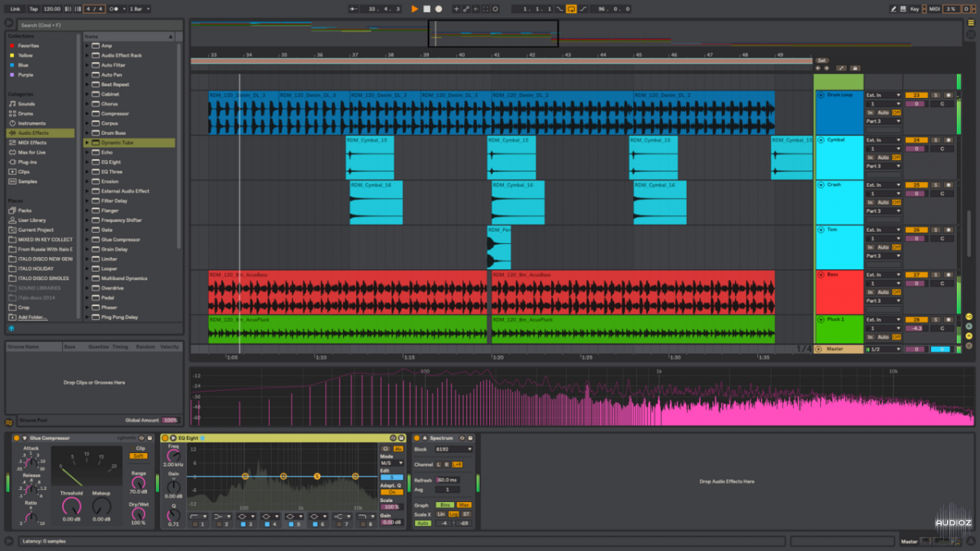
Task: Toggle EQ Eight Adaptive Q On
Action: (392, 492)
